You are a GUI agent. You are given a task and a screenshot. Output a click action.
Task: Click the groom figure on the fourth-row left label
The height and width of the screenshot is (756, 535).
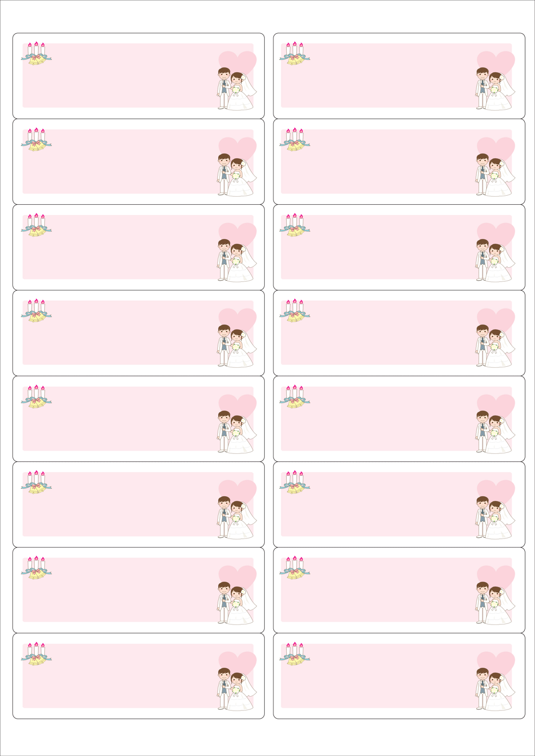point(224,345)
